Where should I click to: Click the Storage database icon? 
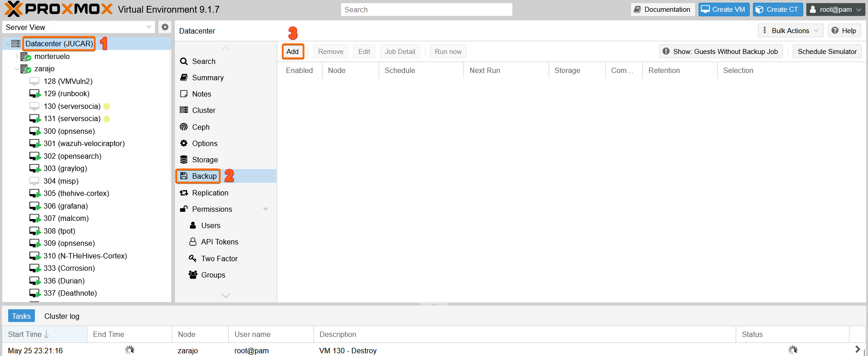[183, 160]
